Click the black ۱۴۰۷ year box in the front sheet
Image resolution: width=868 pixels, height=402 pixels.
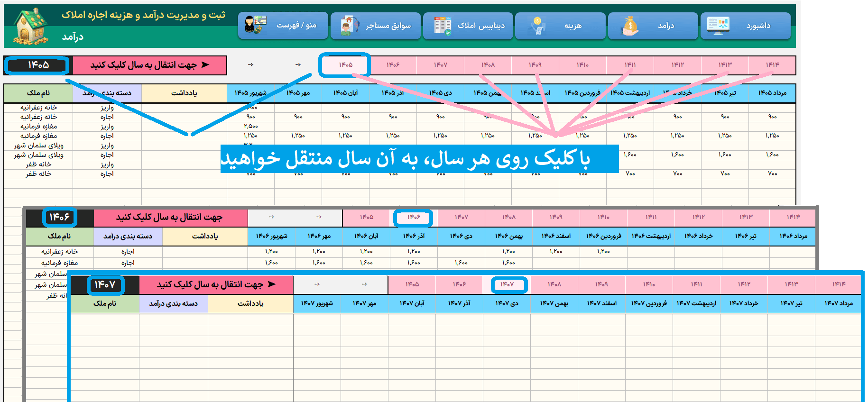(105, 284)
